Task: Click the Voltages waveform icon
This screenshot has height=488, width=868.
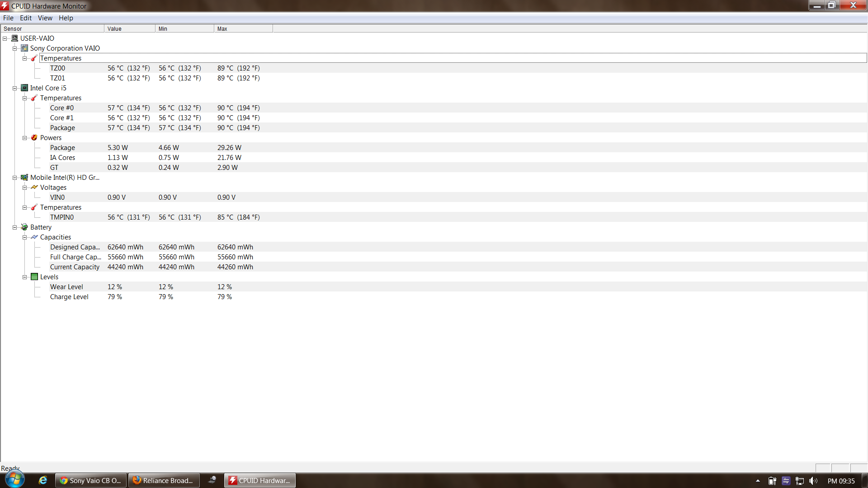Action: click(34, 187)
